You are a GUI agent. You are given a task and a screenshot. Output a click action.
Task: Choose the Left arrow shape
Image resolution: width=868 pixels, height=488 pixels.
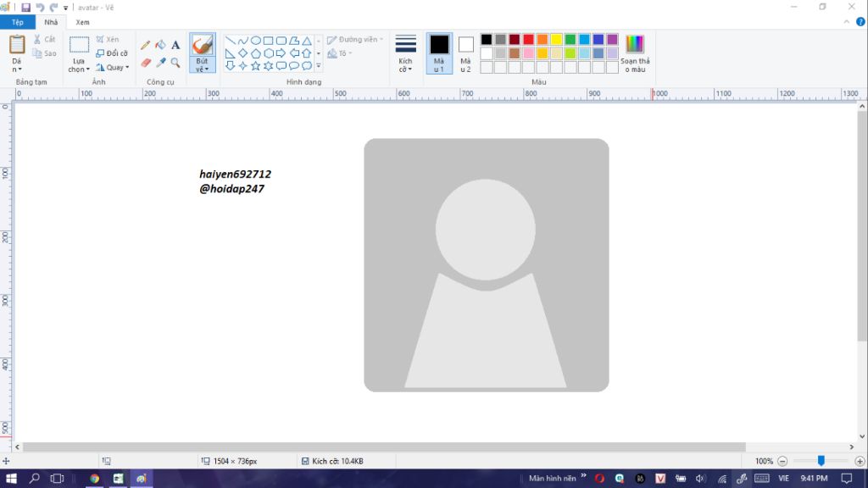pyautogui.click(x=294, y=53)
